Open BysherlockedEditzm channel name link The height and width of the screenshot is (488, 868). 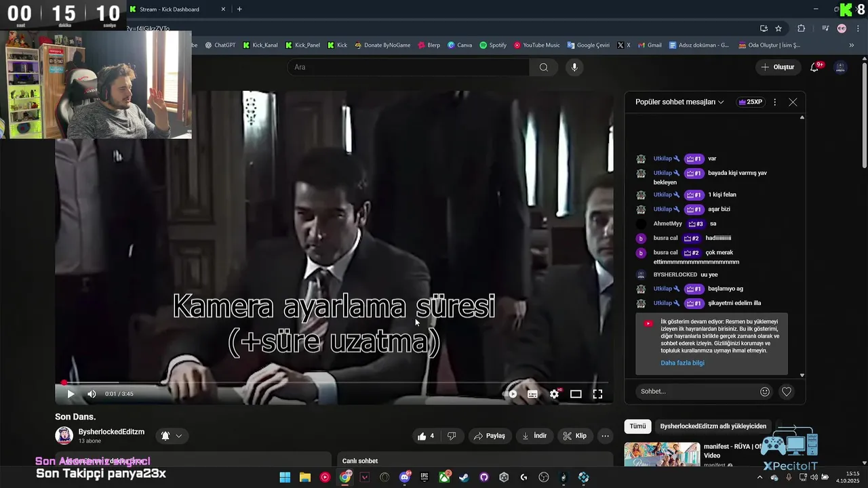click(x=111, y=432)
